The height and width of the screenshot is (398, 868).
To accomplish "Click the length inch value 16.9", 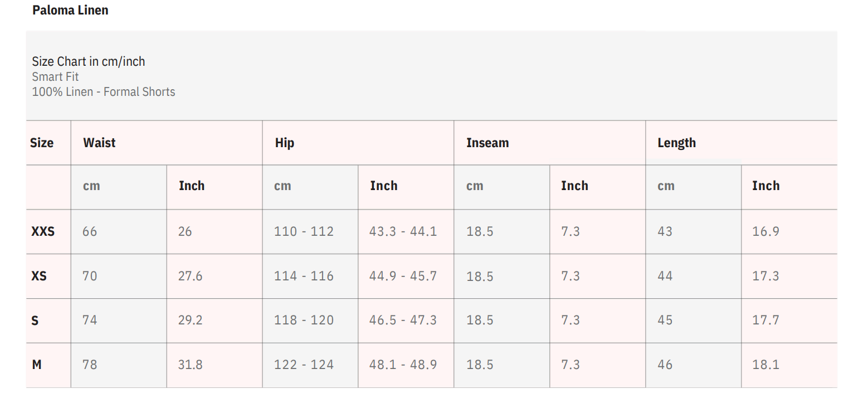I will [765, 231].
